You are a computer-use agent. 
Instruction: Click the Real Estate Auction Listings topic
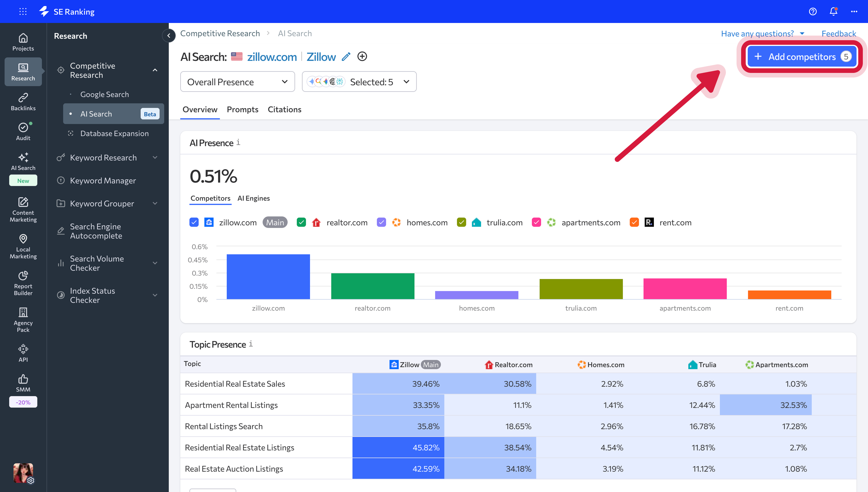coord(234,469)
